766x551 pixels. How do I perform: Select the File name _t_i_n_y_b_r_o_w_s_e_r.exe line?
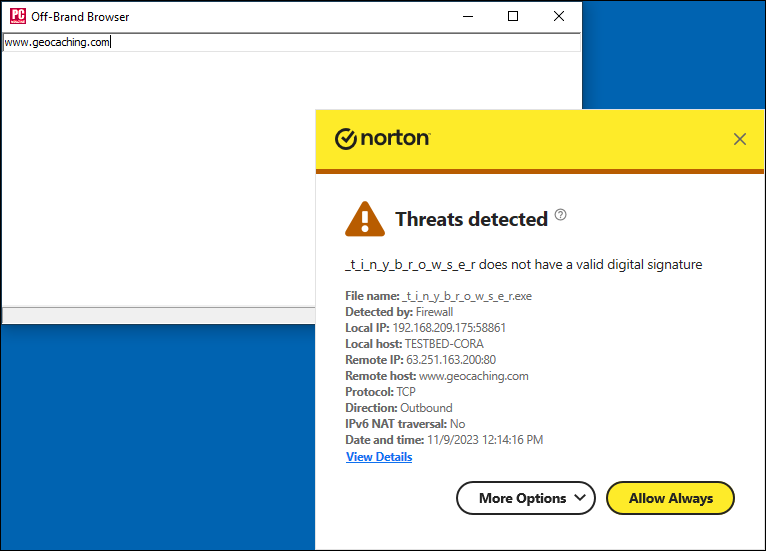coord(438,296)
